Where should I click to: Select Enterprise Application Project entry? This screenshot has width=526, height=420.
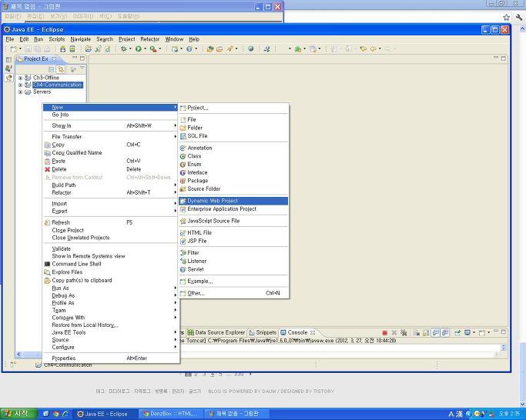[x=233, y=208]
